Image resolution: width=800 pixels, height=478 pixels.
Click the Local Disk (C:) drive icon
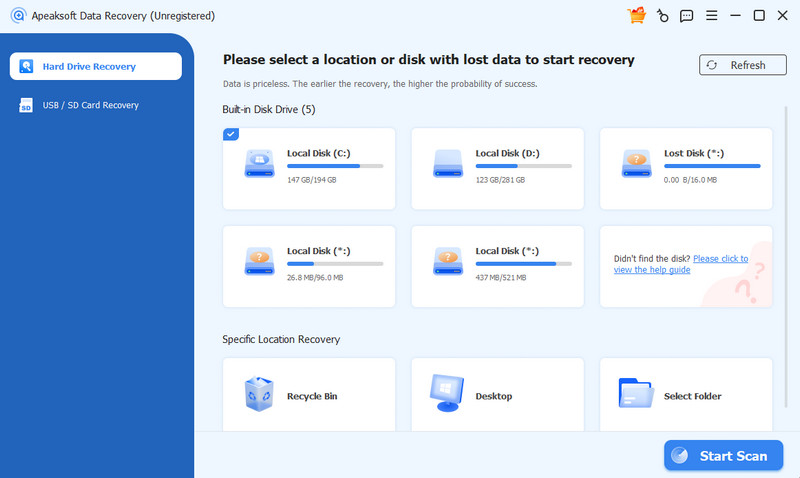tap(260, 163)
